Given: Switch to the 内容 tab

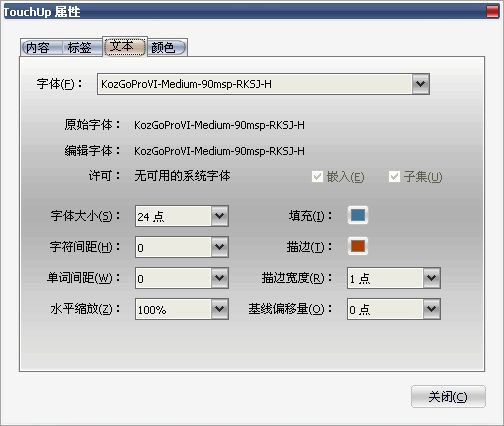Looking at the screenshot, I should (38, 48).
